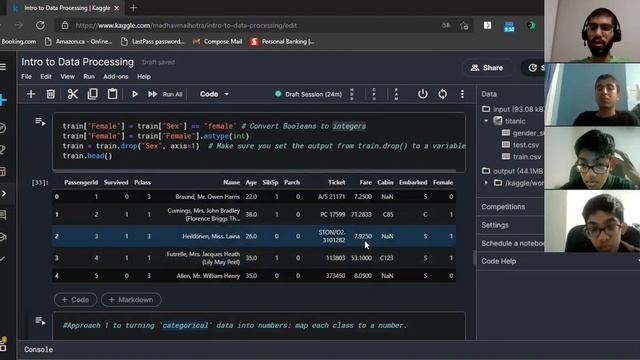Viewport: 640px width, 360px height.
Task: Click the browser reload button
Action: pyautogui.click(x=40, y=25)
